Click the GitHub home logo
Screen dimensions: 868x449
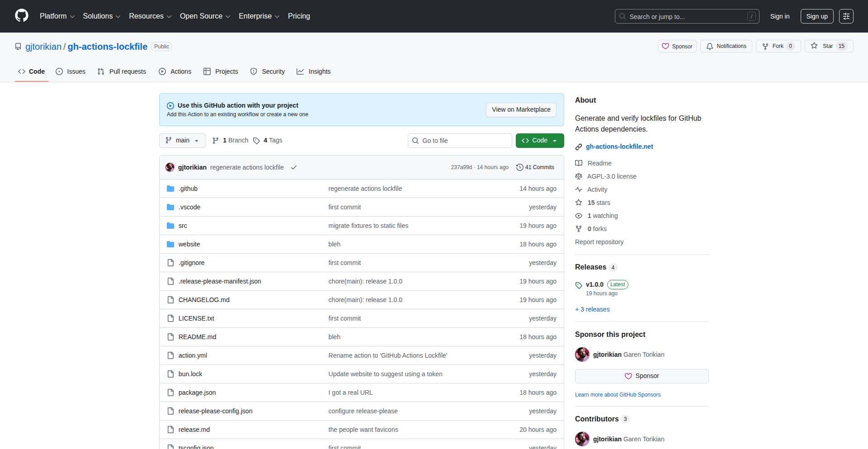tap(21, 16)
